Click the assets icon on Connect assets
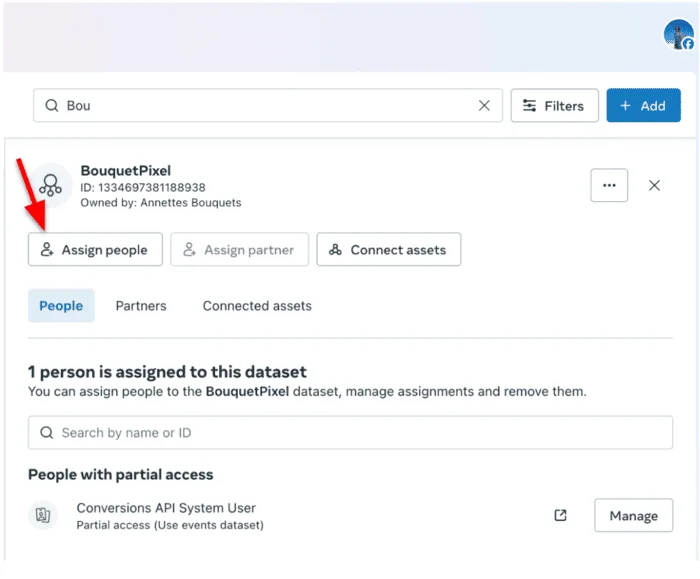The image size is (700, 579). coord(335,250)
